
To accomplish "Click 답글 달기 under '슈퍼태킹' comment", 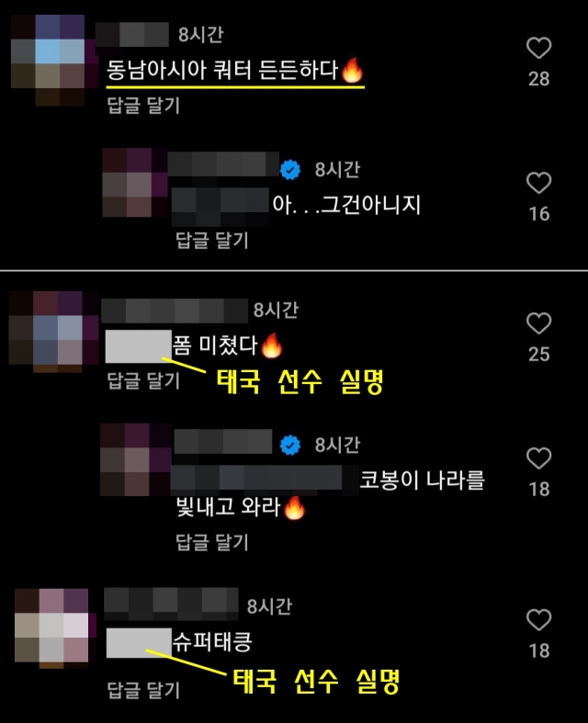I will click(x=143, y=690).
